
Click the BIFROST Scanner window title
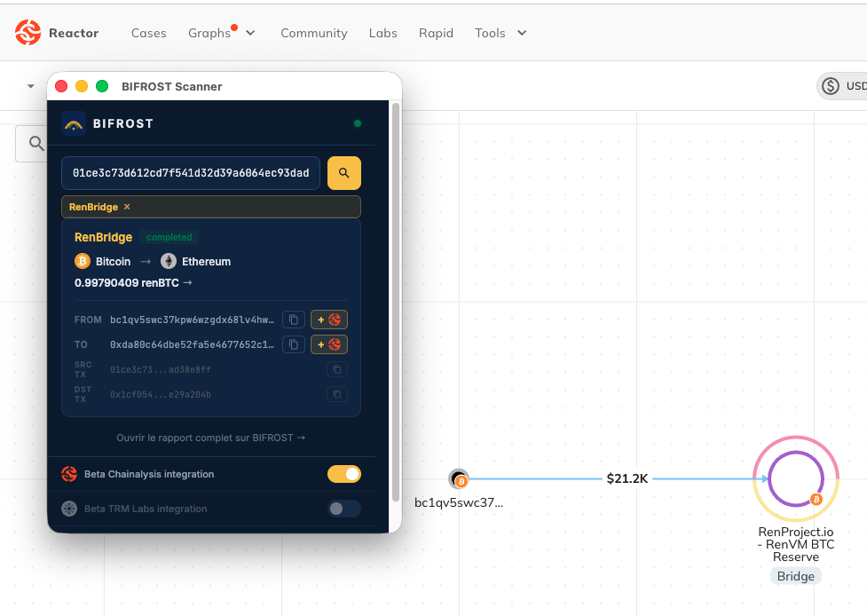coord(172,86)
